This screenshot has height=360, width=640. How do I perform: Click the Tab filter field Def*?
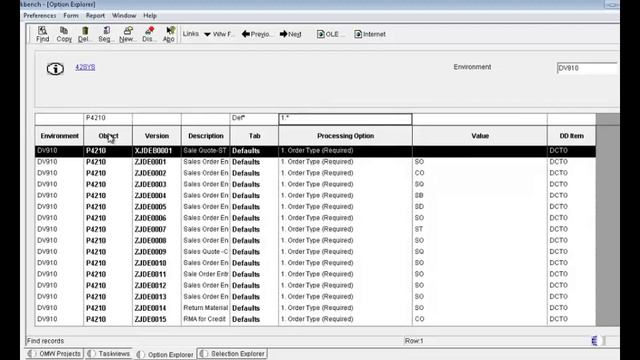tap(254, 119)
